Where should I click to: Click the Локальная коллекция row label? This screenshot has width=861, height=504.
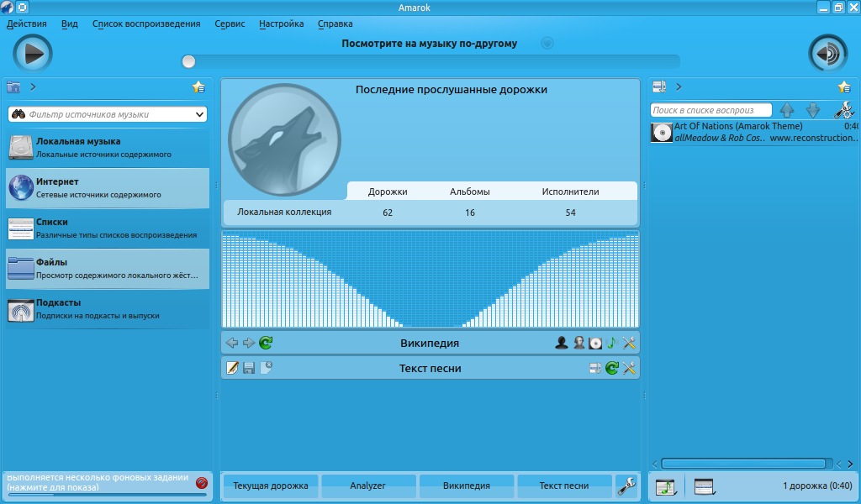(x=284, y=212)
